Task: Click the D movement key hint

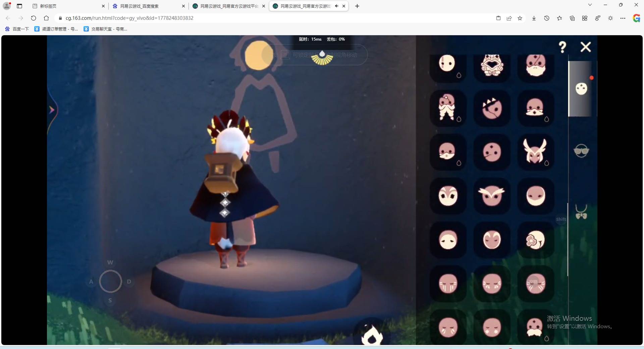Action: (129, 282)
